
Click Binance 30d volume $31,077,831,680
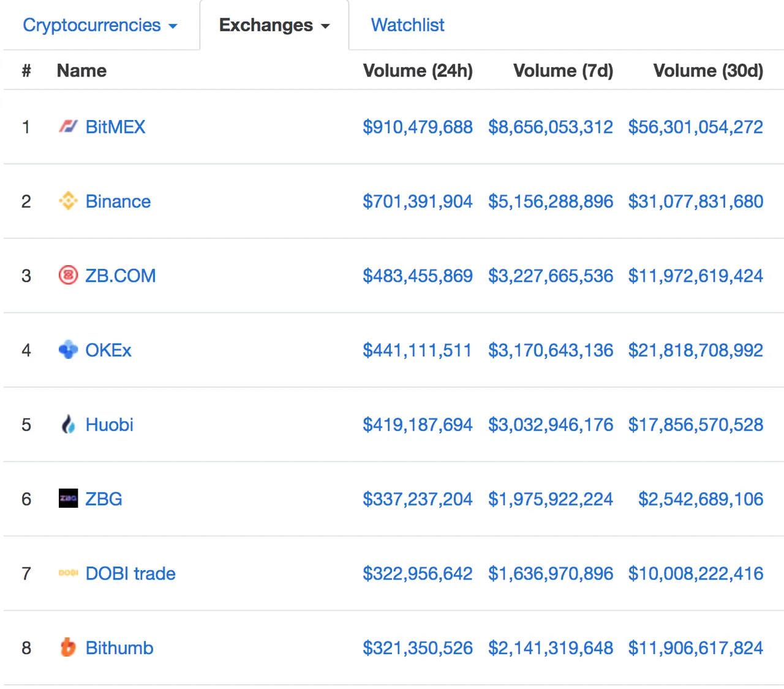pos(696,201)
